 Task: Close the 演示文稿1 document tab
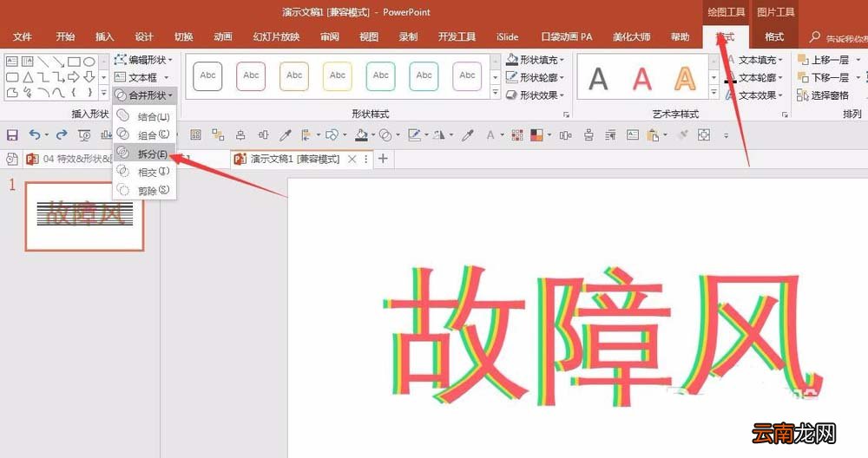[x=352, y=160]
